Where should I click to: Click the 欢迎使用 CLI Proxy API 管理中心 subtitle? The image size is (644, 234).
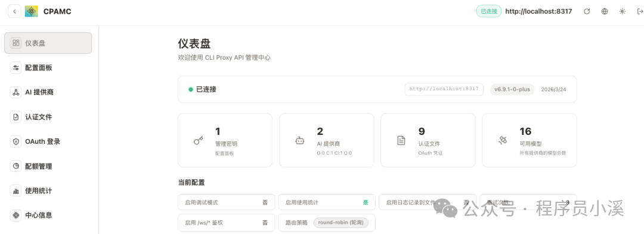(x=224, y=58)
